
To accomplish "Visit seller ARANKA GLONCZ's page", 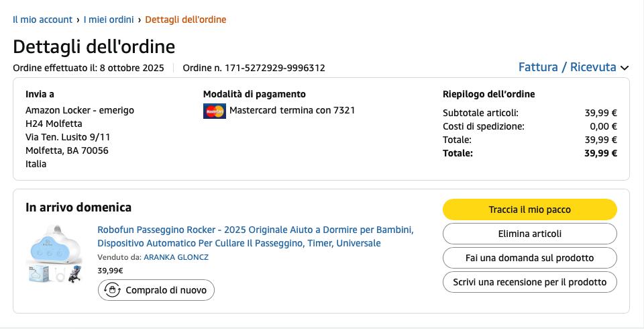I will coord(176,257).
